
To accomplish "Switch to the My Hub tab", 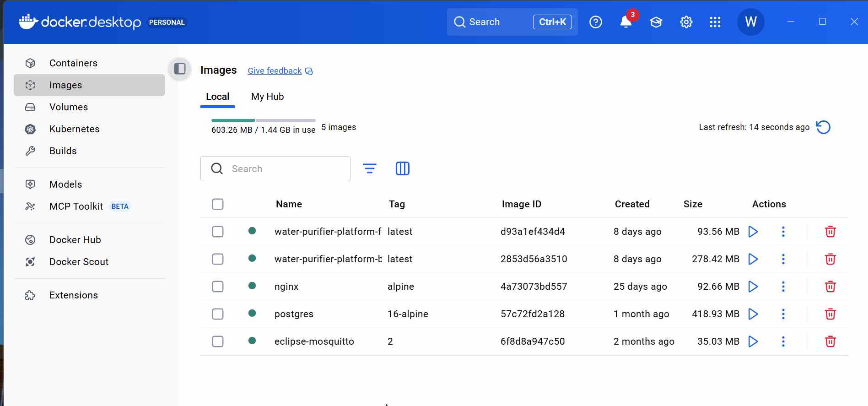I will pyautogui.click(x=268, y=97).
